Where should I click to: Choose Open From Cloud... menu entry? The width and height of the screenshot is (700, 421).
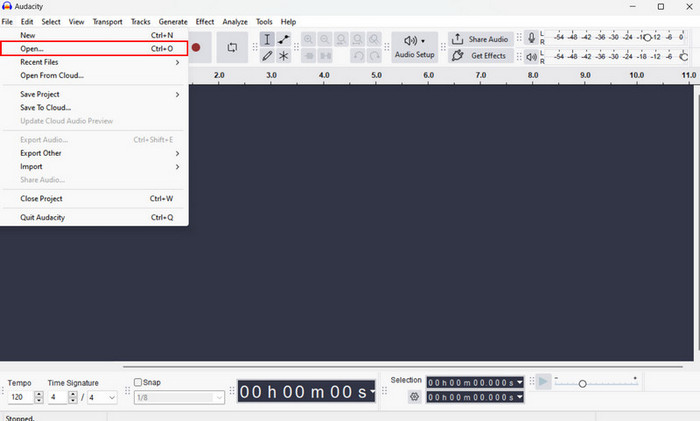point(94,75)
